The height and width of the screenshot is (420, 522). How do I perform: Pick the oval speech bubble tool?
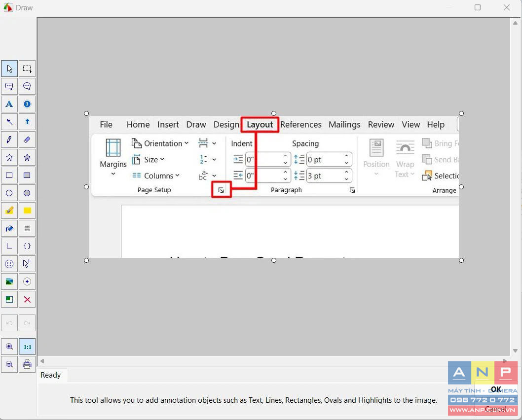coord(27,86)
